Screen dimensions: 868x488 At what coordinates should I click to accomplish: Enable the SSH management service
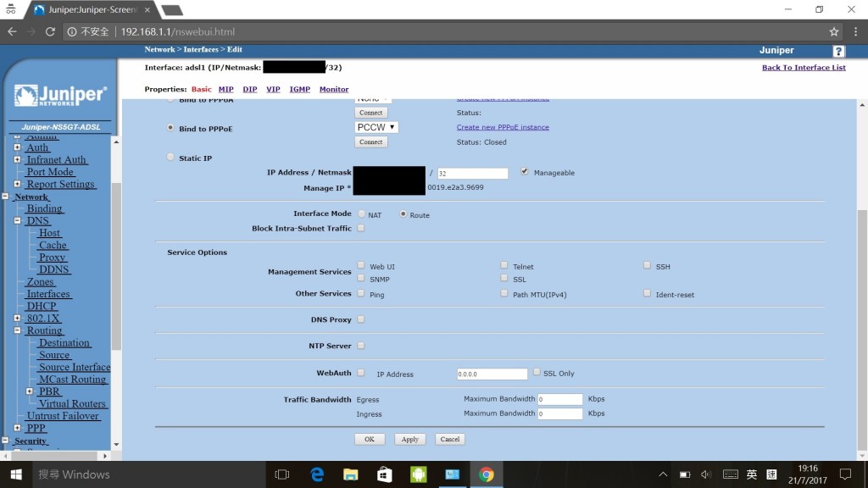click(647, 265)
